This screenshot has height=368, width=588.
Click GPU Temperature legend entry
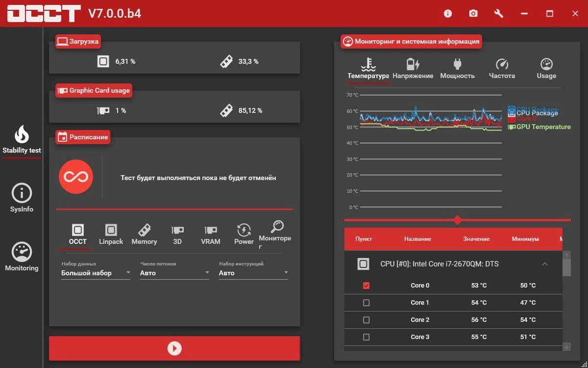click(539, 127)
